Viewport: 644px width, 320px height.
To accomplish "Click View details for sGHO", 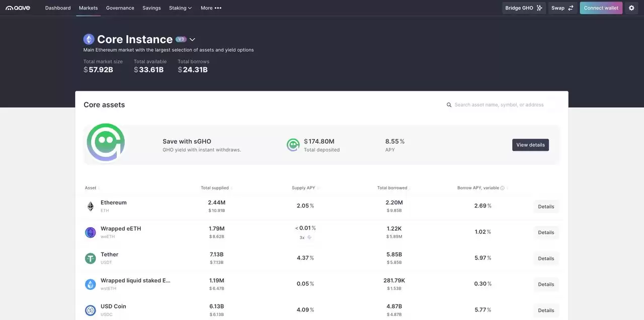I will point(530,145).
